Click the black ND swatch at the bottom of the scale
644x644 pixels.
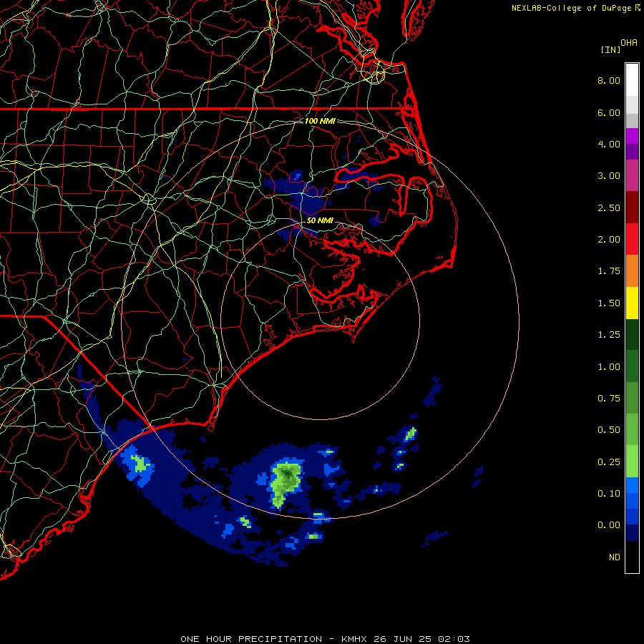(x=632, y=557)
